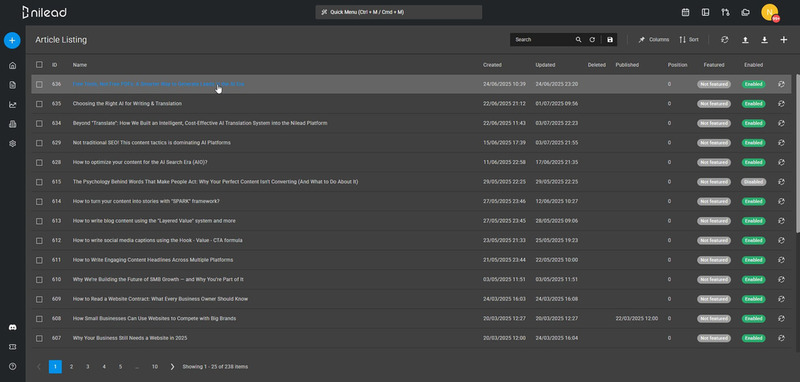
Task: Tick the checkbox for article 629
Action: [x=39, y=143]
